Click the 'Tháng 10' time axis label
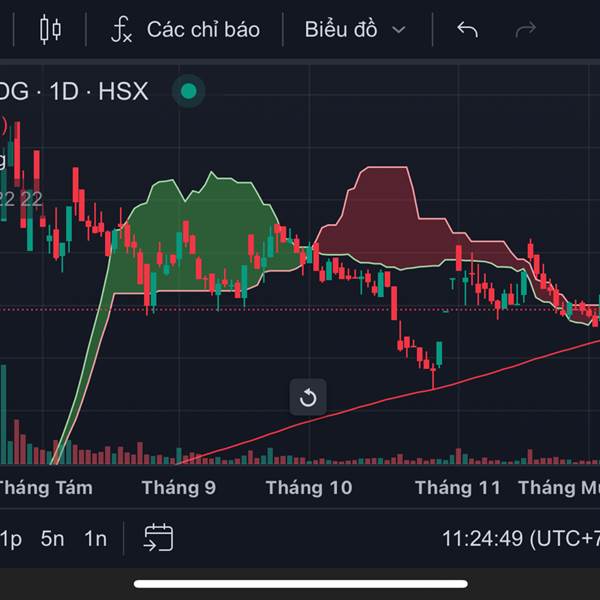This screenshot has height=600, width=600. pos(309,488)
